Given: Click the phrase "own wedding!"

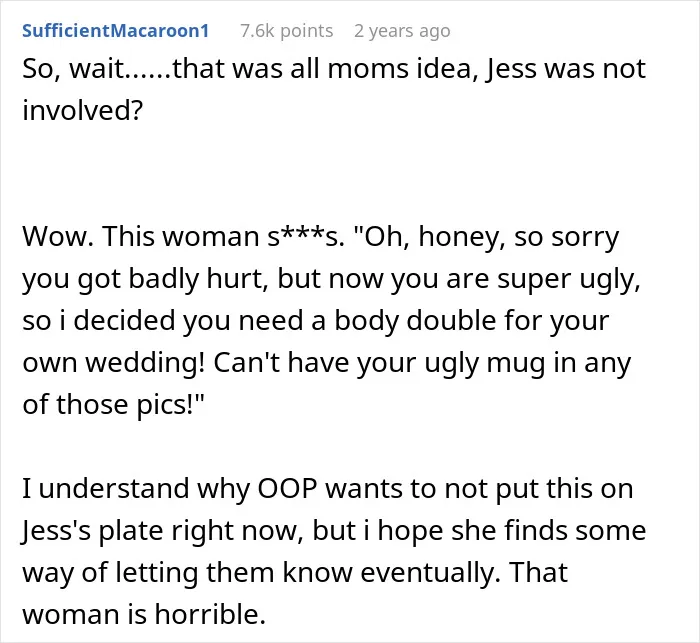Looking at the screenshot, I should click(x=114, y=363).
